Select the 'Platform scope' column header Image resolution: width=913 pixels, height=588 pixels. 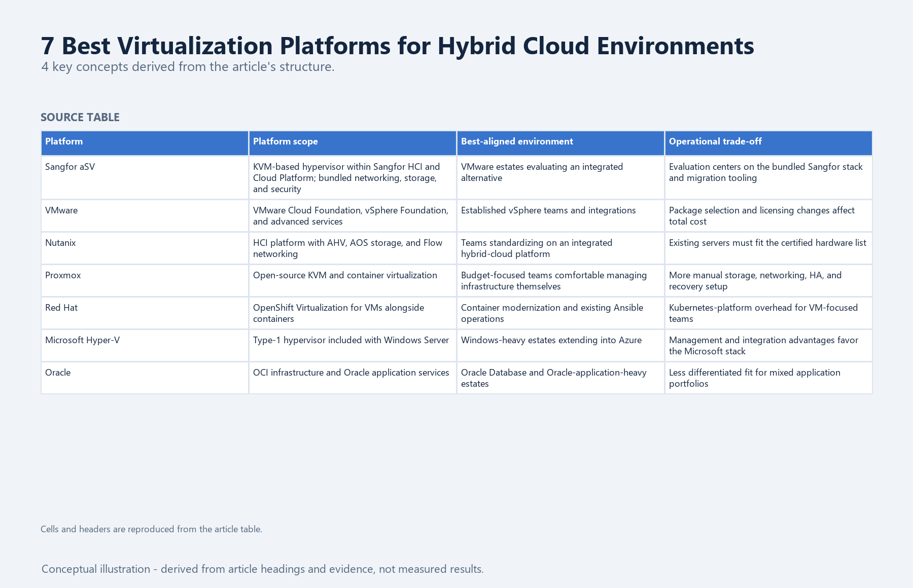353,143
